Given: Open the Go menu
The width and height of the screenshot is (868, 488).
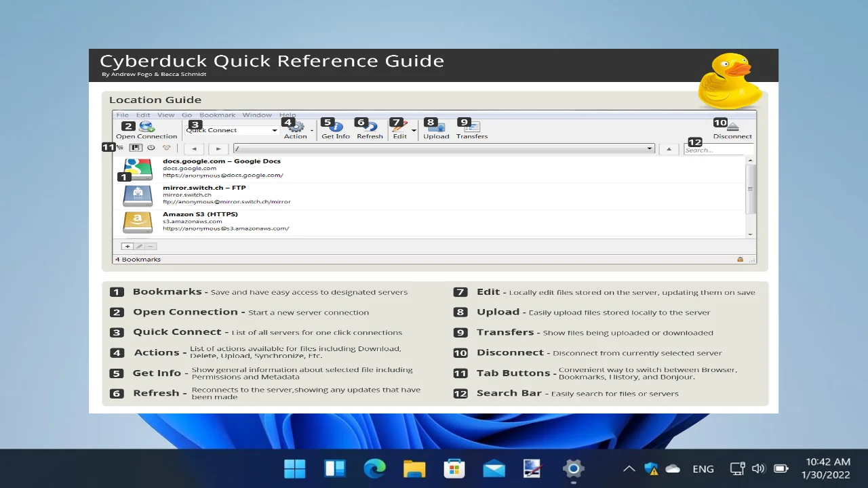Looking at the screenshot, I should tap(186, 115).
